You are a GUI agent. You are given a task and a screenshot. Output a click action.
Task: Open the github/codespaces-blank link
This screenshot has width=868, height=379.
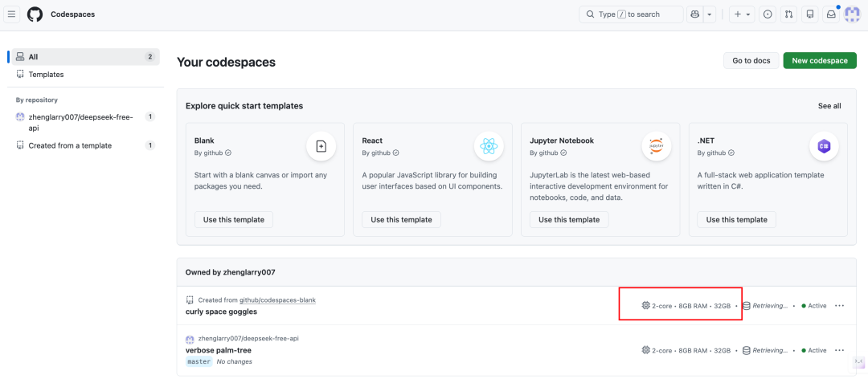tap(277, 300)
